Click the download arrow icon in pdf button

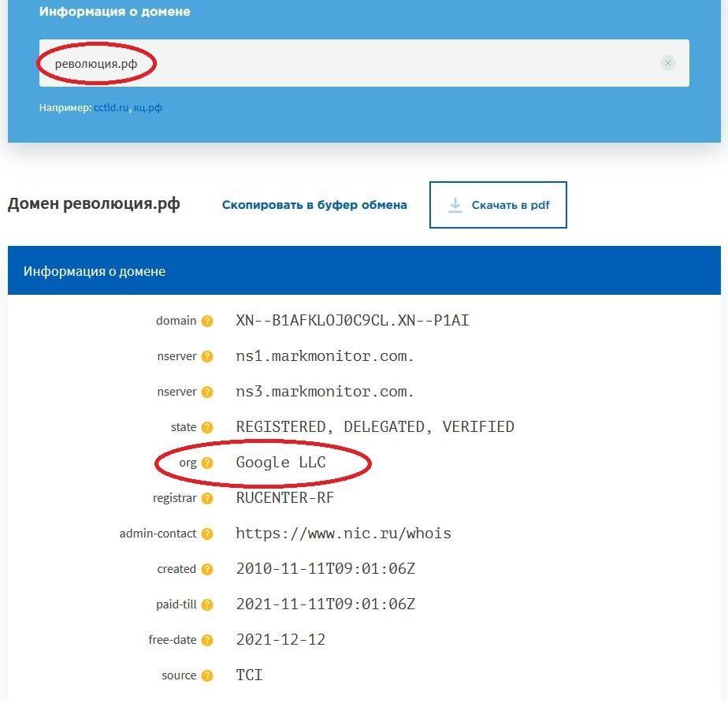455,205
